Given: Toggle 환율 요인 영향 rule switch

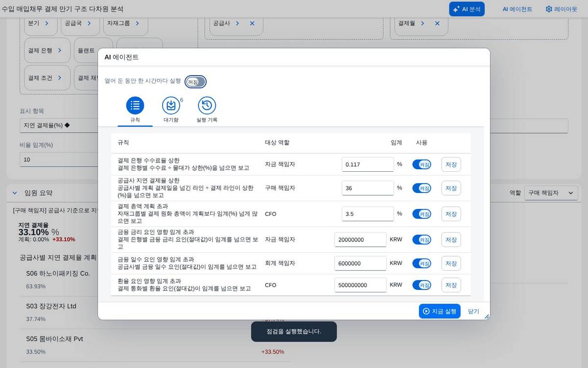Looking at the screenshot, I should [x=422, y=285].
